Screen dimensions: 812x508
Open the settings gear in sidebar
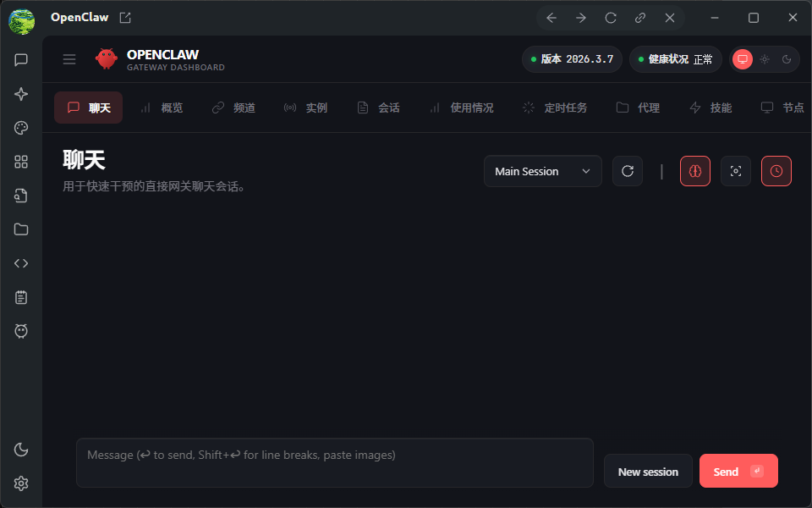pyautogui.click(x=21, y=483)
